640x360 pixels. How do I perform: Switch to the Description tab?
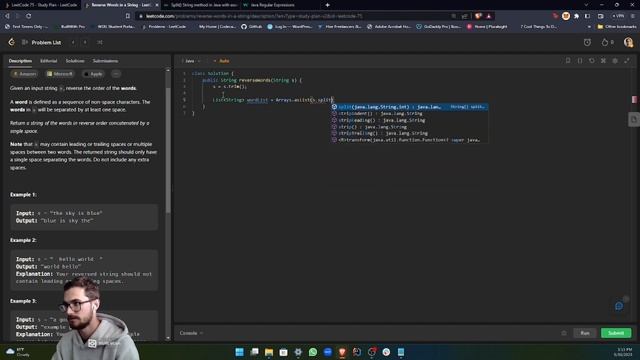[20, 61]
